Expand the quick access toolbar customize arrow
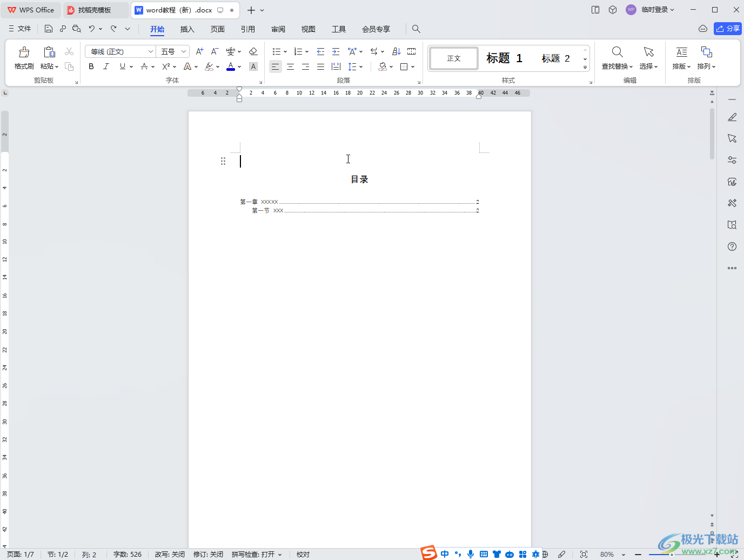 pos(128,29)
